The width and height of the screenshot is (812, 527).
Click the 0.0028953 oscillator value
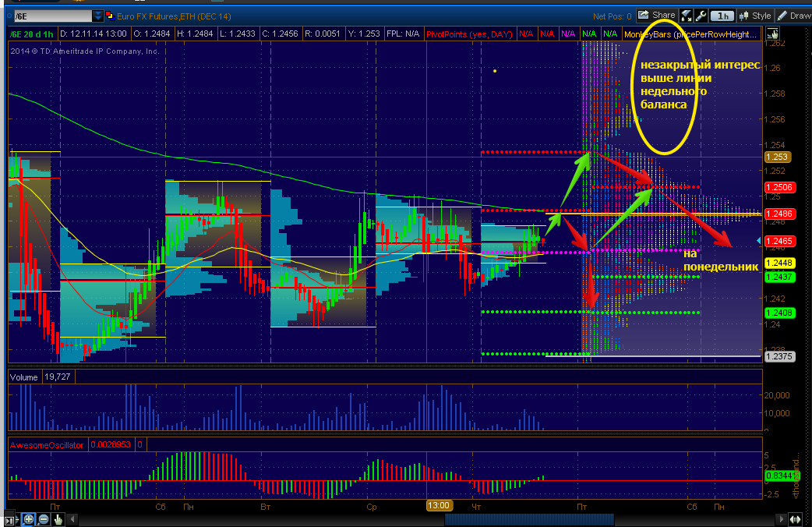111,444
